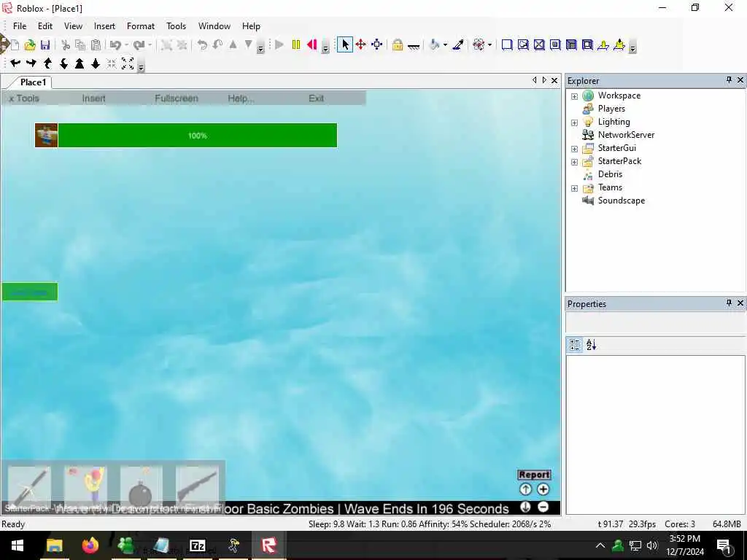Open the paint bucket color dropdown arrow
747x560 pixels.
tap(446, 44)
